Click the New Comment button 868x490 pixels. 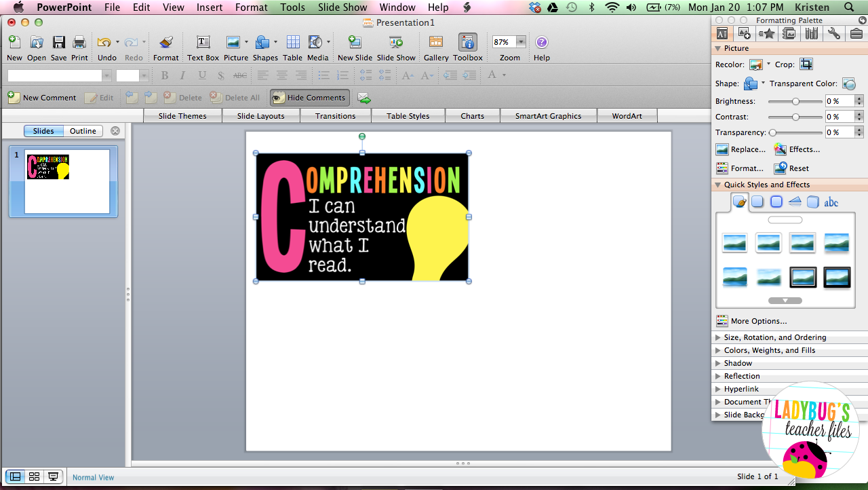[42, 98]
